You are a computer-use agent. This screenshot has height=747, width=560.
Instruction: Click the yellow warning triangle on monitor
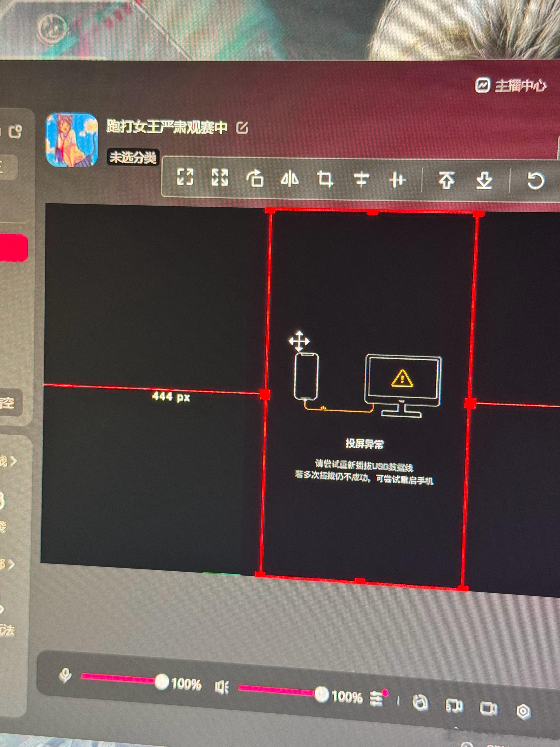point(402,378)
